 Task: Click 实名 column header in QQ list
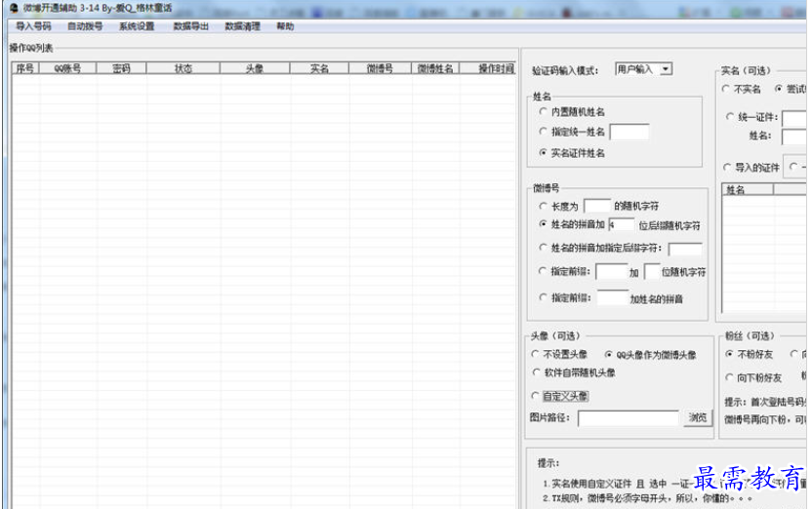pos(319,67)
